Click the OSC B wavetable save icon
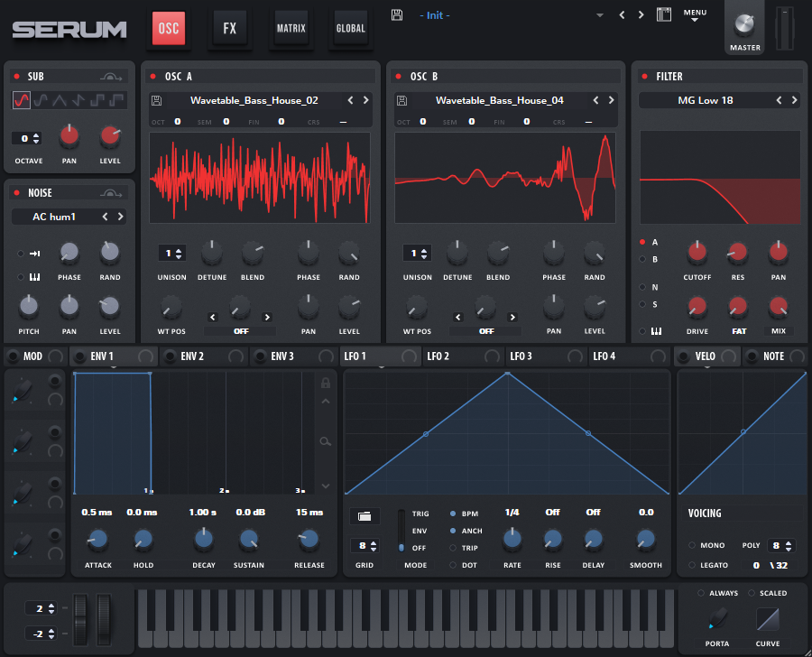Screen dimensions: 812x657 (x=401, y=100)
